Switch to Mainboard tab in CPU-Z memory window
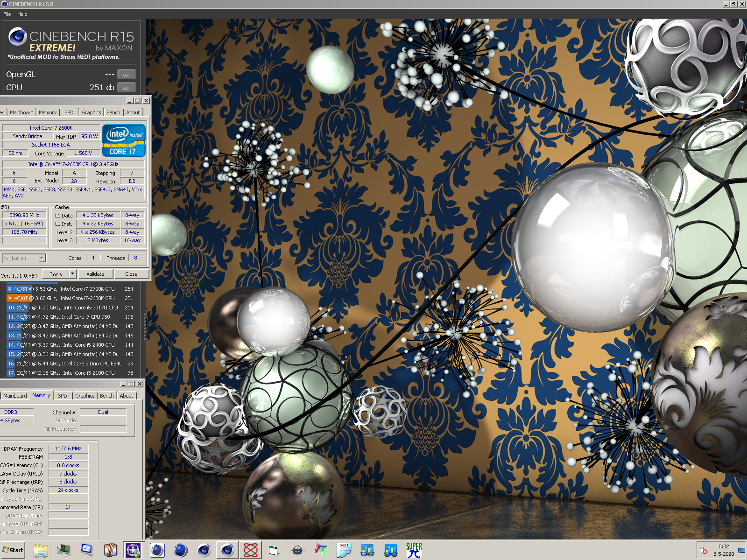Screen dimensions: 747x560 coord(15,396)
